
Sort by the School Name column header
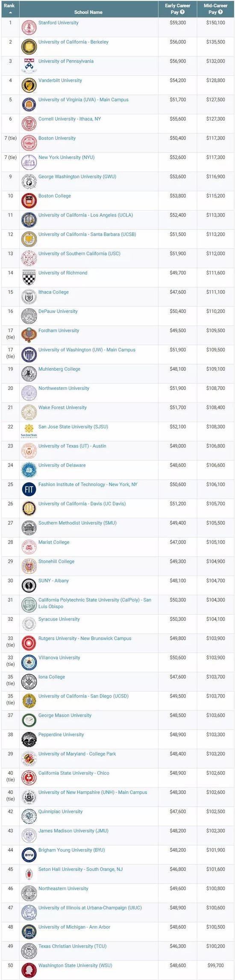coord(88,12)
